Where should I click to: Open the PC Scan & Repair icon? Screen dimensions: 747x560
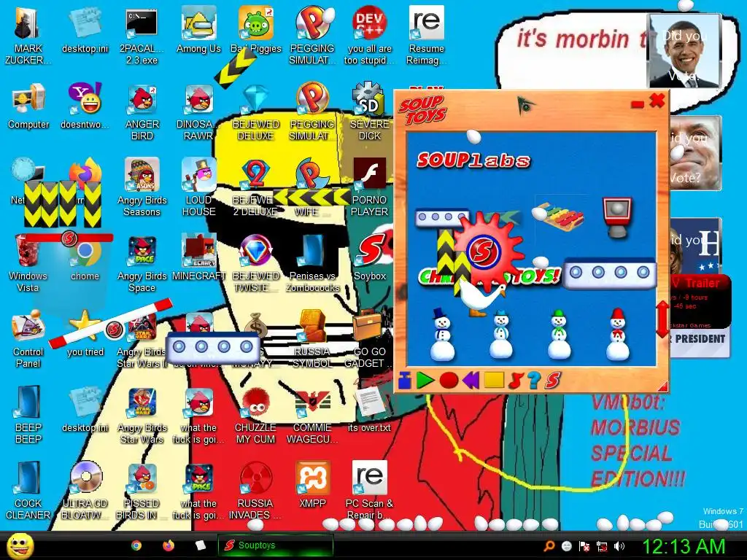coord(369,491)
